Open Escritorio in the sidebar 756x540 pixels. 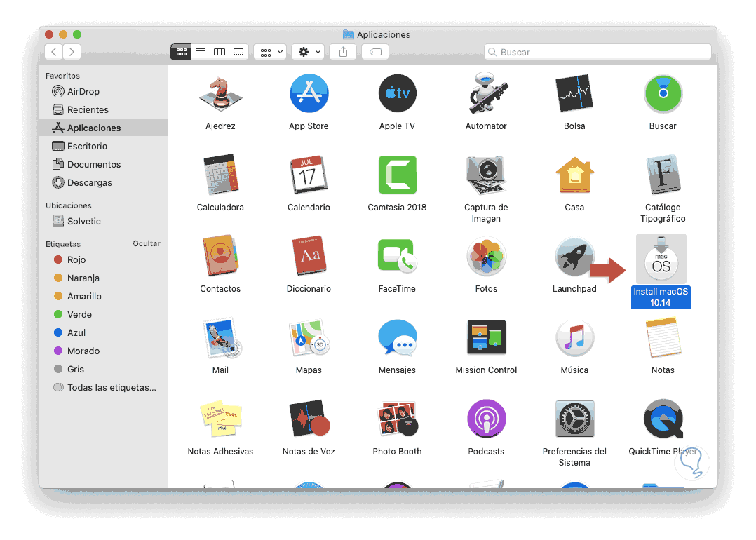[104, 146]
